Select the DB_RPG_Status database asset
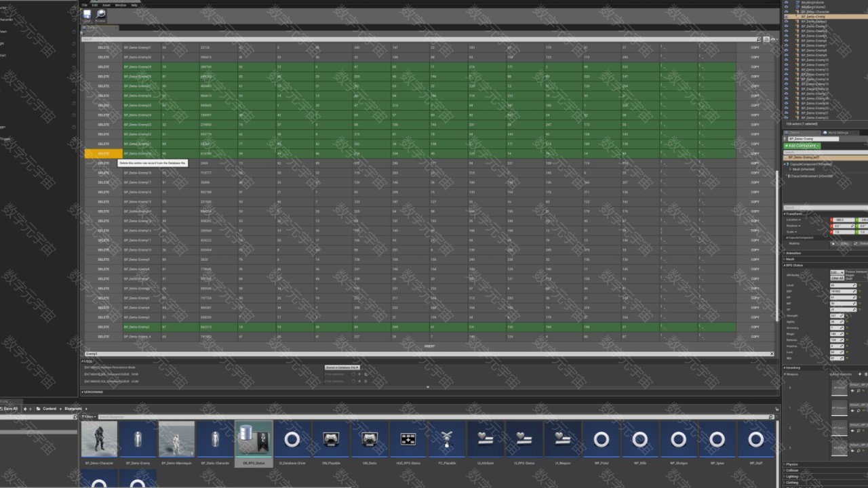This screenshot has height=488, width=868. pos(254,439)
